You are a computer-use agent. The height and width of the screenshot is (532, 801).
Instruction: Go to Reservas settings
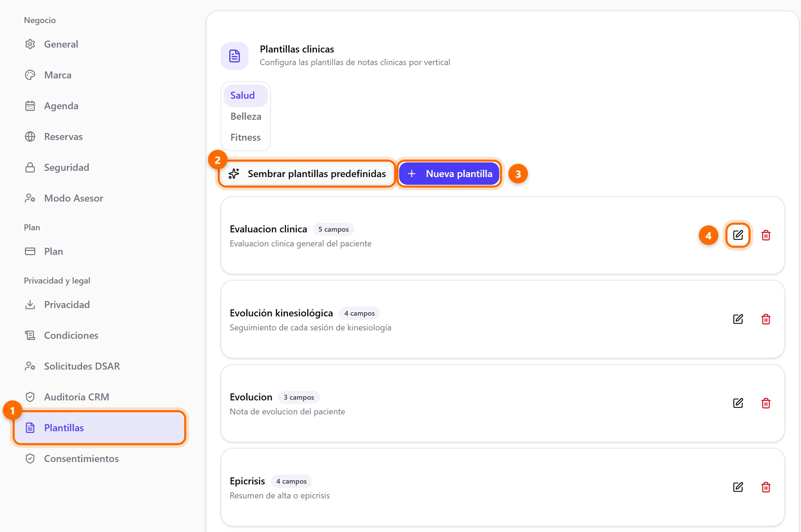click(99, 136)
